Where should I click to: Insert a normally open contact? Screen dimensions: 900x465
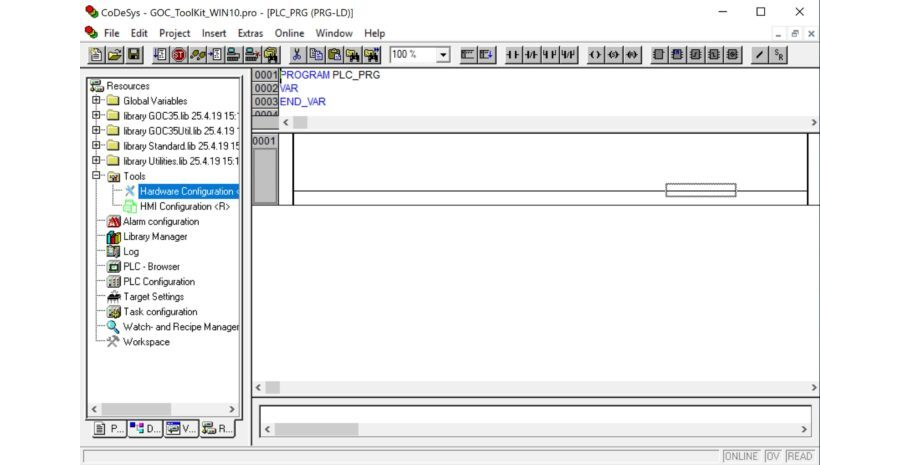[513, 55]
